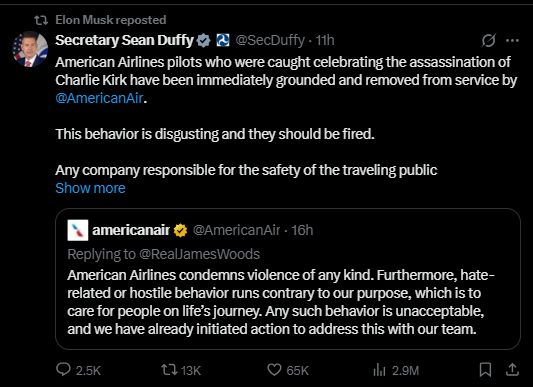This screenshot has width=533, height=387.
Task: Open the three-dot more options menu
Action: pos(512,40)
